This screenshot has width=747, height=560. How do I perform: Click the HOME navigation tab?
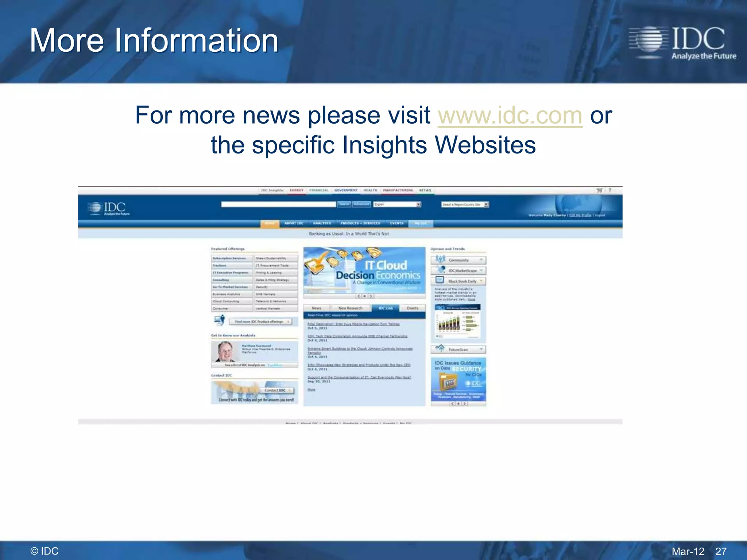click(270, 223)
